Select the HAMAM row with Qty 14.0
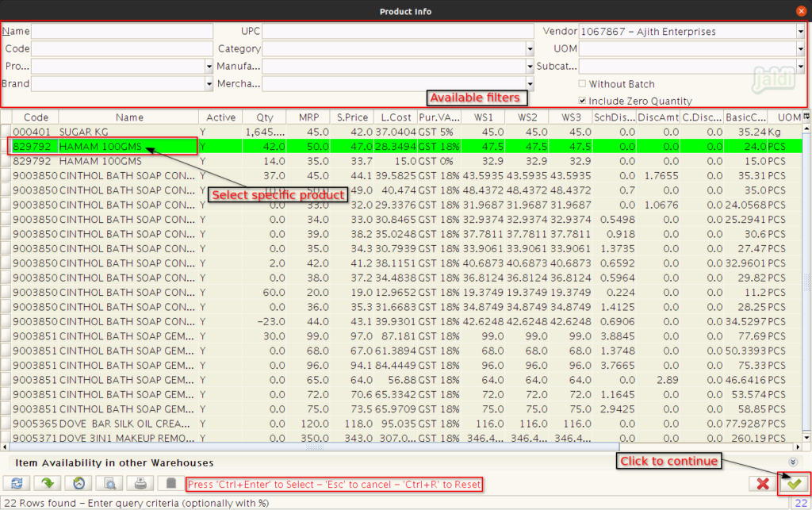812x510 pixels. click(407, 161)
